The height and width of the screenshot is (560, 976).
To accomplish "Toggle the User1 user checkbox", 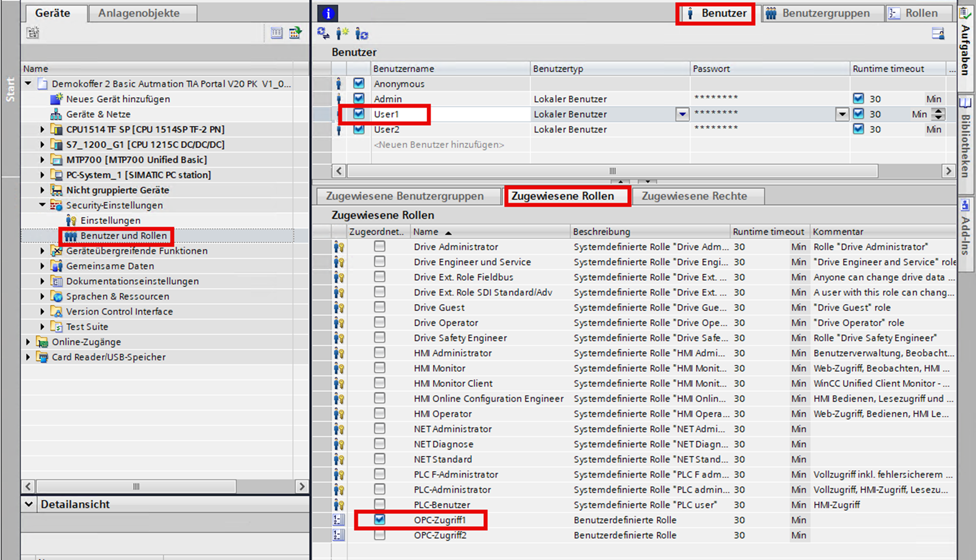I will pyautogui.click(x=359, y=114).
